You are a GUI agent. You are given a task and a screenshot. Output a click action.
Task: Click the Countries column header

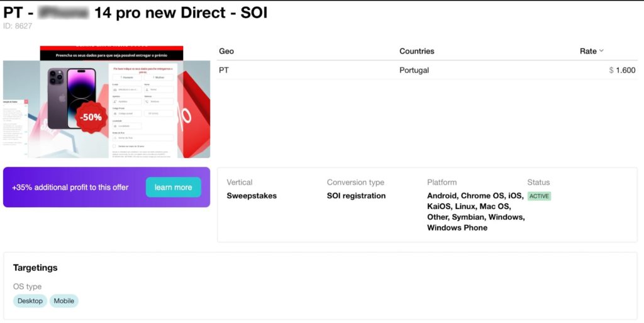pos(416,51)
